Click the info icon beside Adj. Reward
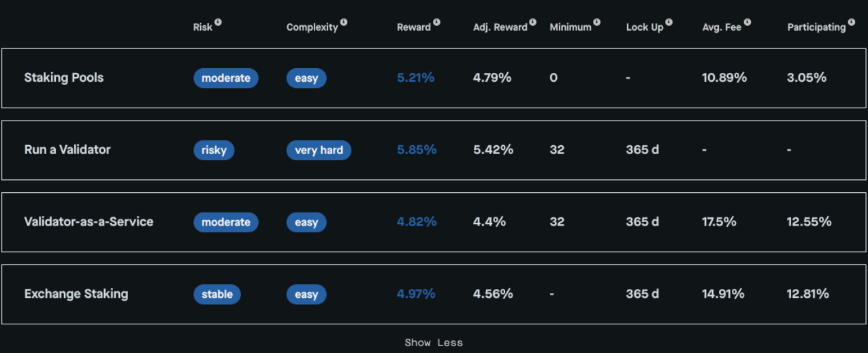This screenshot has width=868, height=353. (x=533, y=23)
